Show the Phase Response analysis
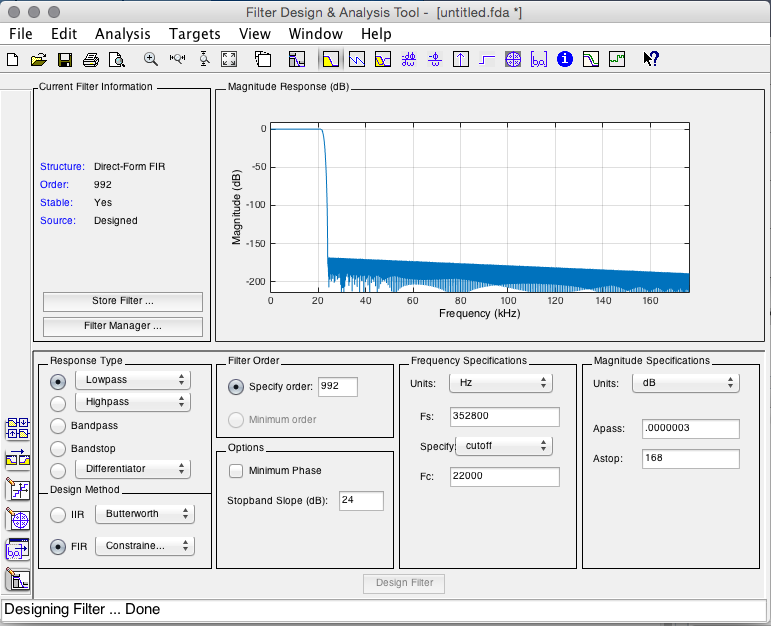 point(357,60)
